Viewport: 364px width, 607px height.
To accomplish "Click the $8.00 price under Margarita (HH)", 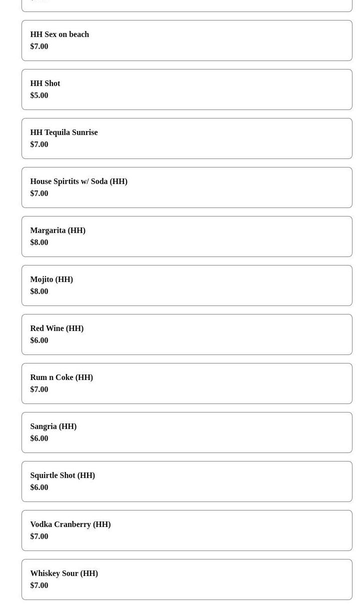I will click(39, 242).
